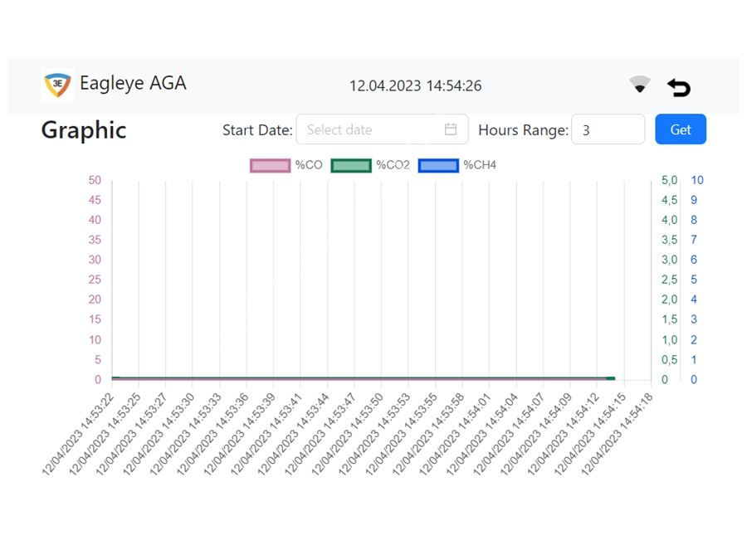
Task: Click the blue %CH4 legend color box
Action: (x=437, y=165)
